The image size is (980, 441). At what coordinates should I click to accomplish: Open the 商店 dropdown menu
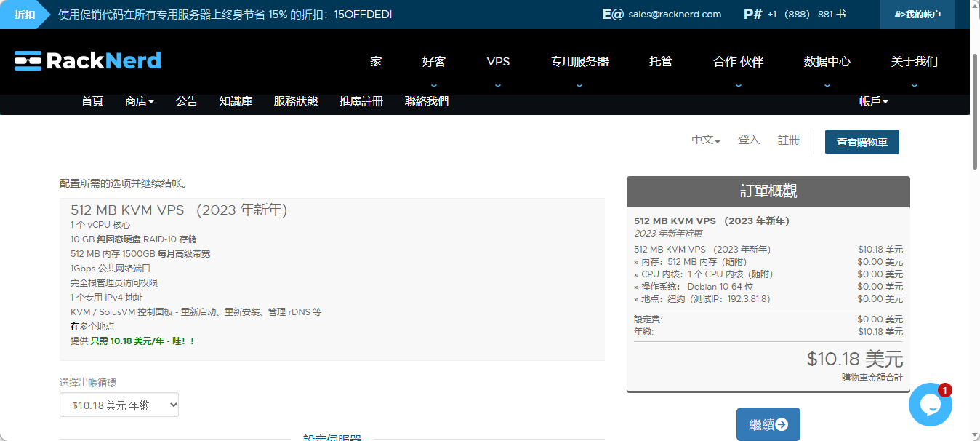[x=139, y=101]
